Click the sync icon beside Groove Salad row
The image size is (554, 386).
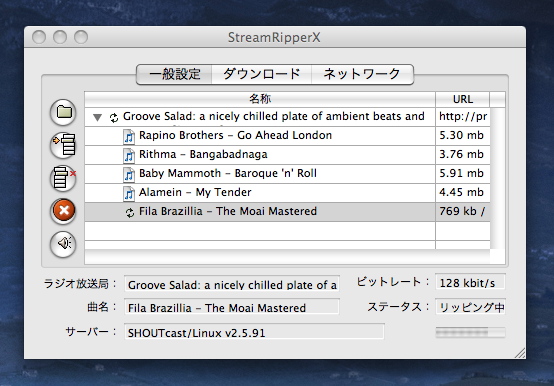tap(114, 118)
